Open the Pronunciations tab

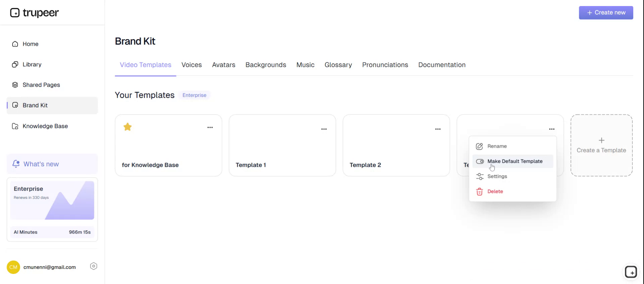pos(385,65)
